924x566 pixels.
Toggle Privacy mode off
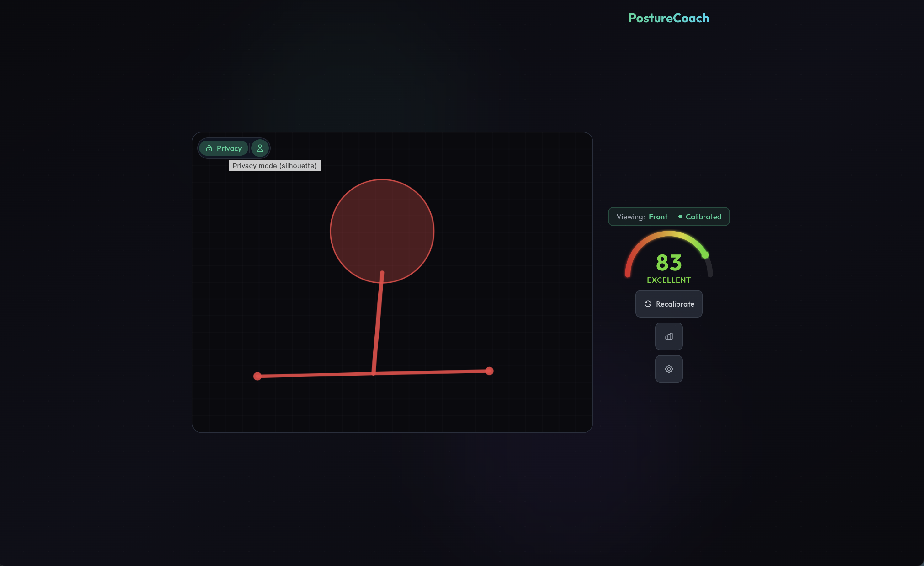tap(223, 148)
